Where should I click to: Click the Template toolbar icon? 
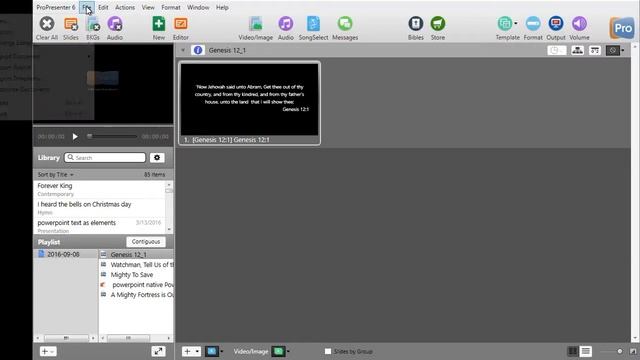coord(505,24)
